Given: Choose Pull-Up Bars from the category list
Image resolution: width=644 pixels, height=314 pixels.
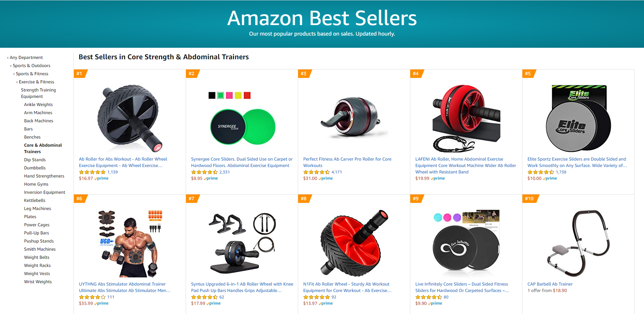Looking at the screenshot, I should (x=36, y=233).
